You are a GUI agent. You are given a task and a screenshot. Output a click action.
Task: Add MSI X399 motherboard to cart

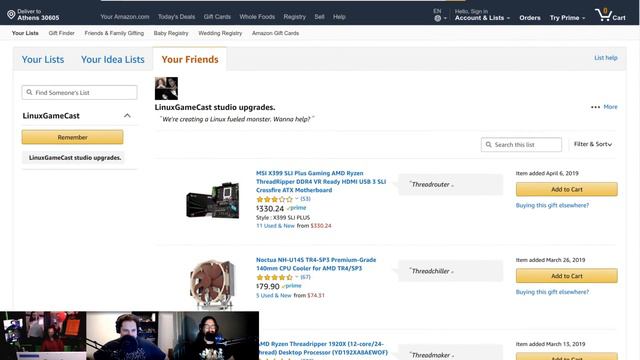pos(567,189)
